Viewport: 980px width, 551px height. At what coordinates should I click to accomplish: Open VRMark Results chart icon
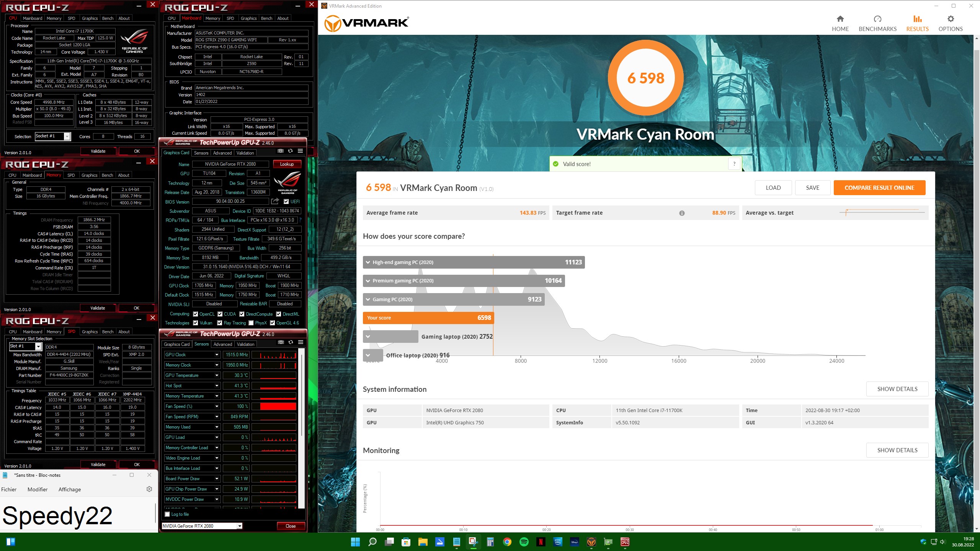pos(917,19)
